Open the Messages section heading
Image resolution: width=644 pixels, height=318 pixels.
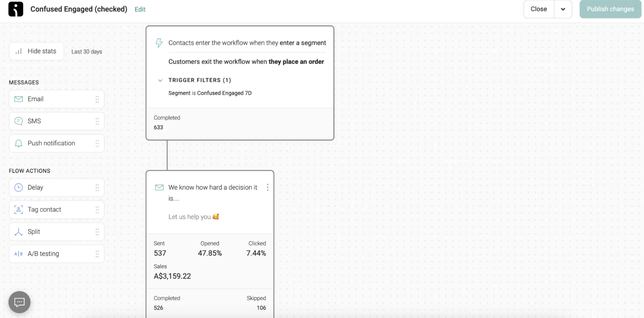(x=24, y=82)
